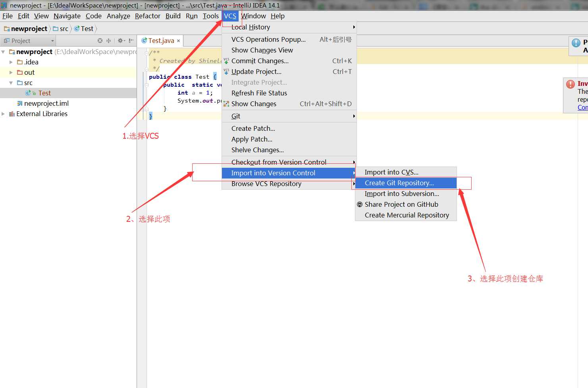Collapse the src folder
588x388 pixels.
point(11,83)
